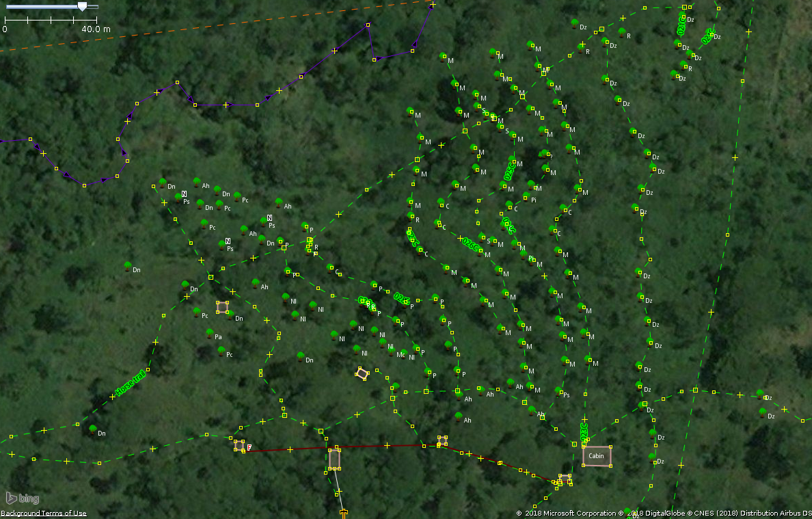Click the 40.0 m scale bar label

coord(96,29)
